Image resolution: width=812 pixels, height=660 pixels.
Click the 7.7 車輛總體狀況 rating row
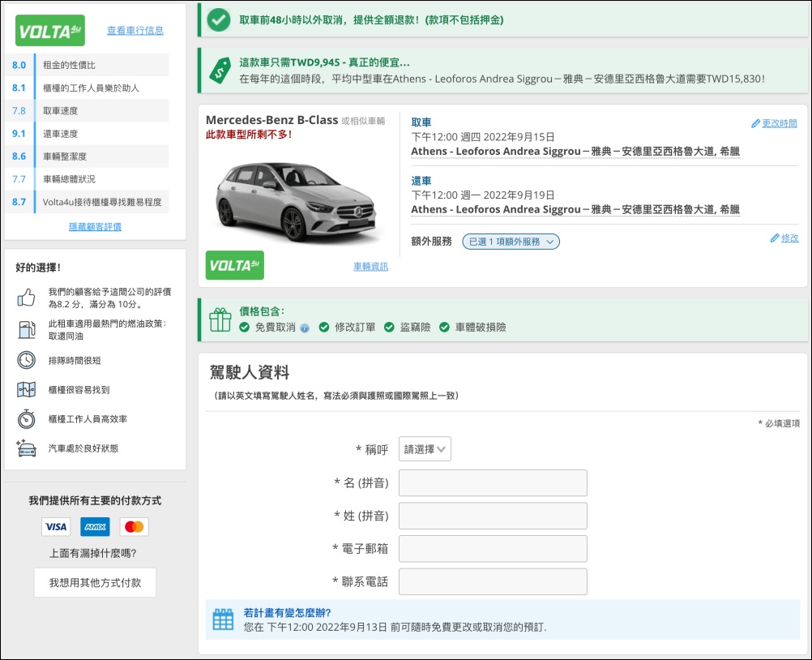tap(87, 178)
